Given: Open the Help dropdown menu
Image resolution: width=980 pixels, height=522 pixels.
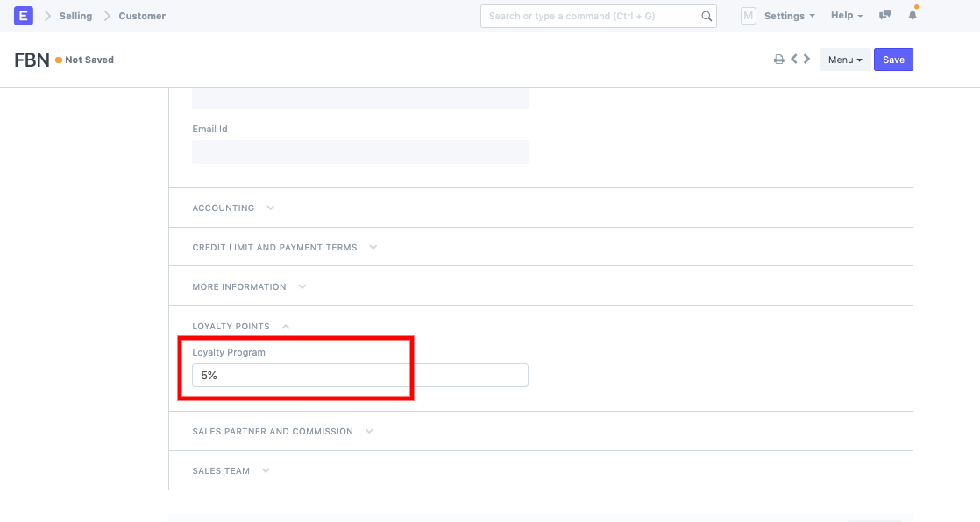Looking at the screenshot, I should tap(846, 16).
